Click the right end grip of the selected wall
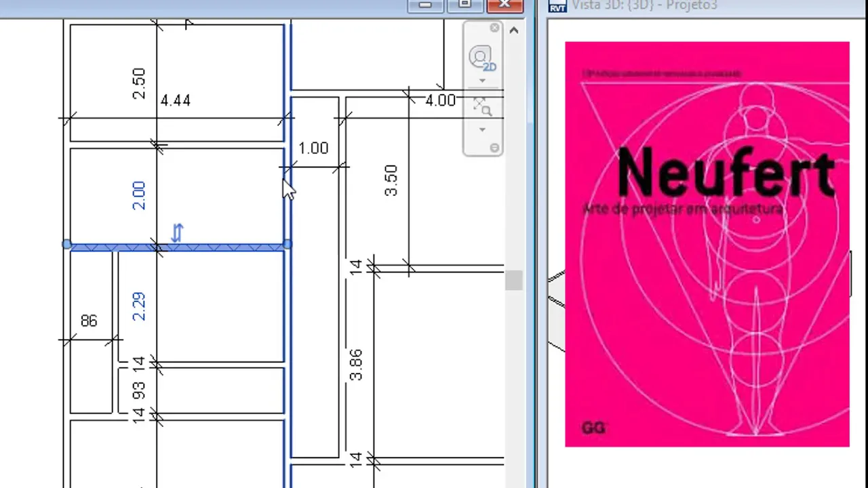The height and width of the screenshot is (488, 868). pos(288,244)
